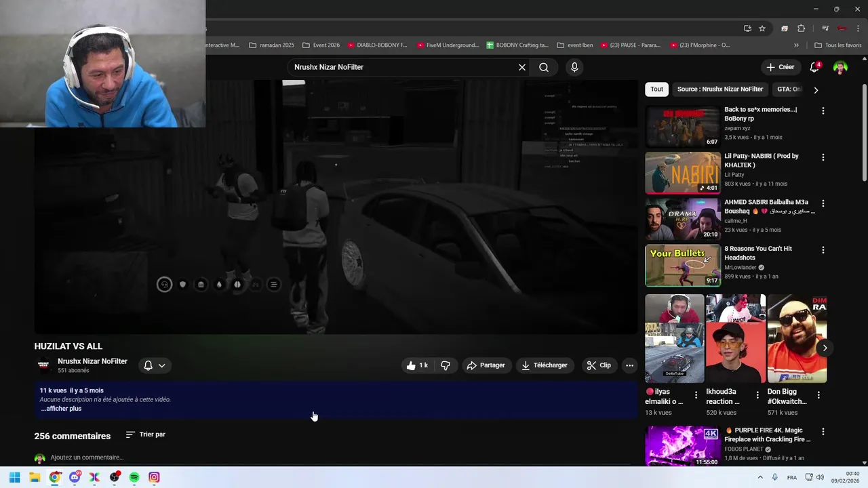Start voice search with microphone icon
This screenshot has height=488, width=868.
coord(574,67)
